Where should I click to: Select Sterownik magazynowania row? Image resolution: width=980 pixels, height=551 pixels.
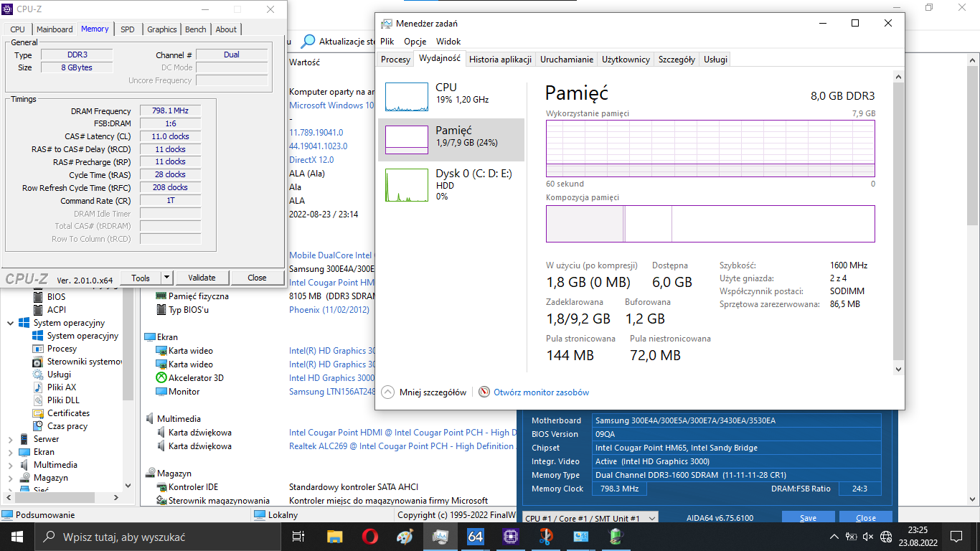click(212, 501)
